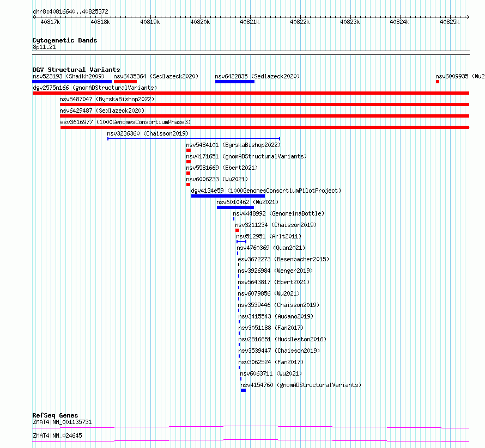
Task: Click esv3672273 (Besenbacher2015) label
Action: [x=283, y=259]
